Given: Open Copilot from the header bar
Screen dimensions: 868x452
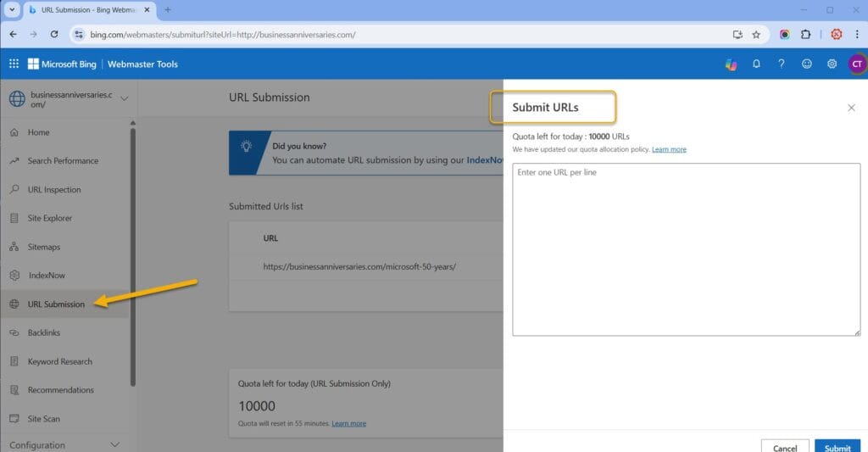Looking at the screenshot, I should pyautogui.click(x=731, y=64).
